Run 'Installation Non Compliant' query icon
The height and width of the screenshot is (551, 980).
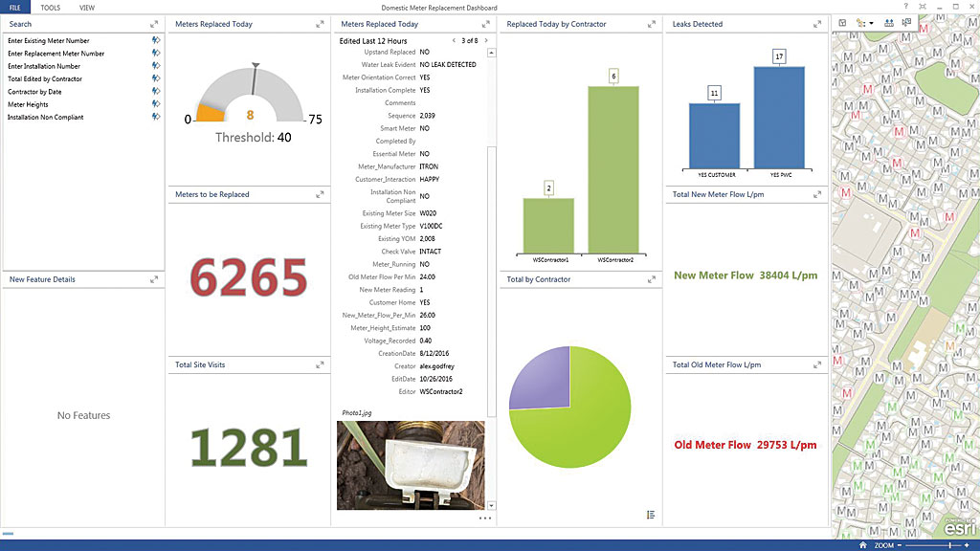[156, 117]
